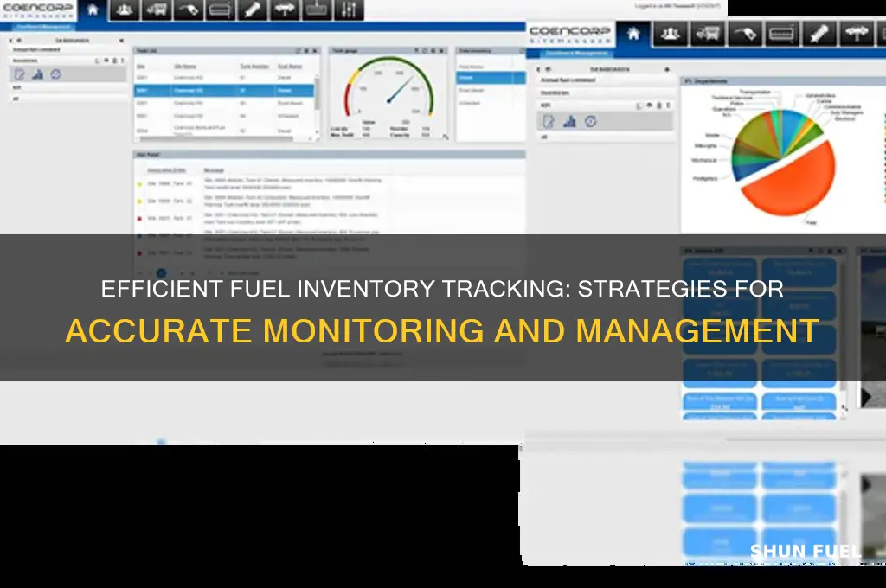The image size is (886, 588).
Task: Sort by the Tank Number column header
Action: pos(254,67)
